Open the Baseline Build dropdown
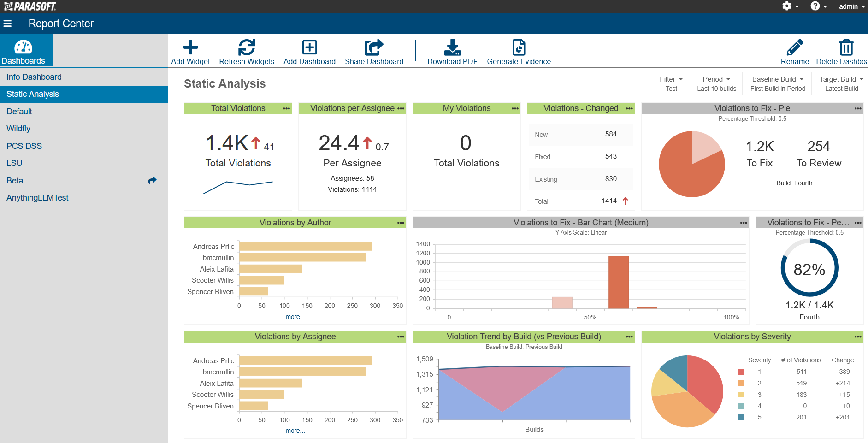 [777, 79]
